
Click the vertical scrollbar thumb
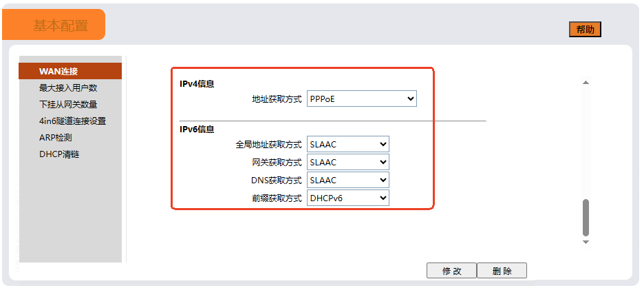point(586,218)
